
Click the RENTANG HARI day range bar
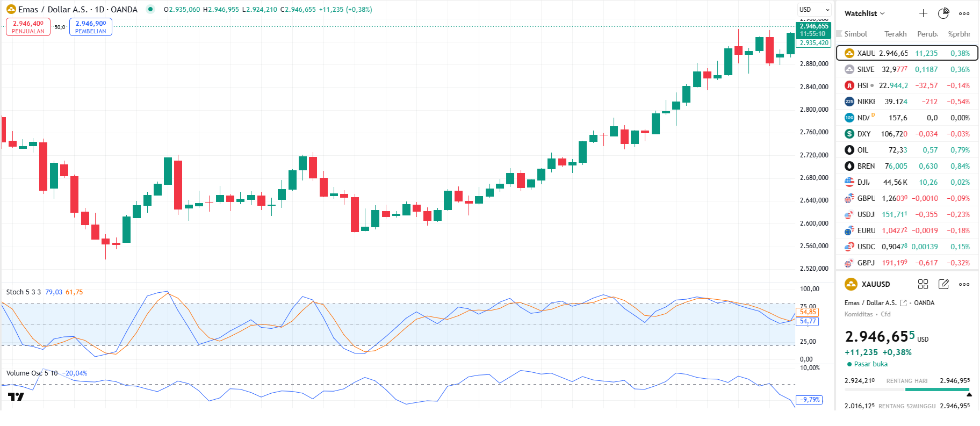[x=907, y=389]
